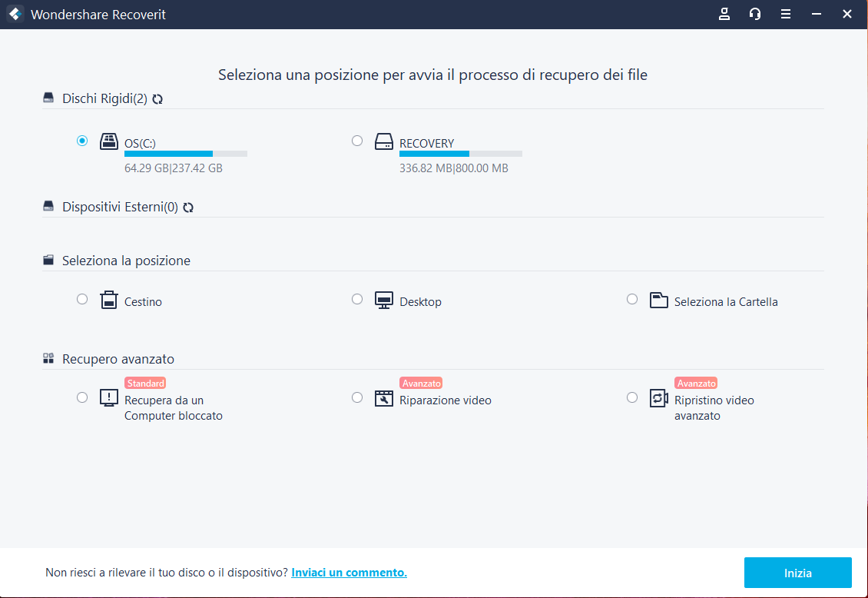868x598 pixels.
Task: Select the OS(C:) radio button
Action: tap(82, 141)
